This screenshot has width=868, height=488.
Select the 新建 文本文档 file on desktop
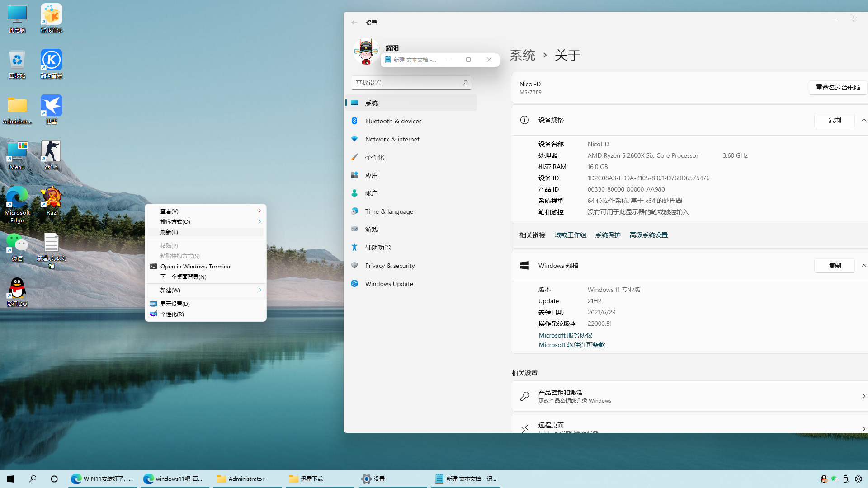(51, 251)
